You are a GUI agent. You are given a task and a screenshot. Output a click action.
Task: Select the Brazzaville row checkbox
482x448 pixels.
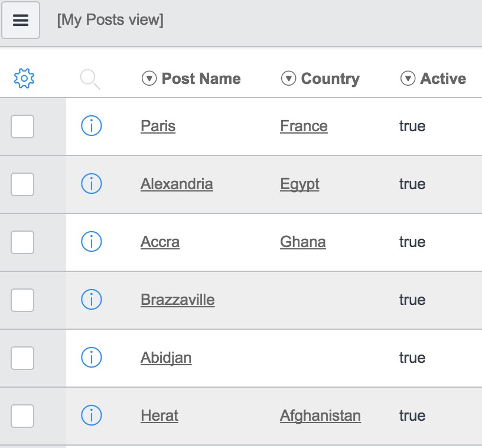click(22, 300)
